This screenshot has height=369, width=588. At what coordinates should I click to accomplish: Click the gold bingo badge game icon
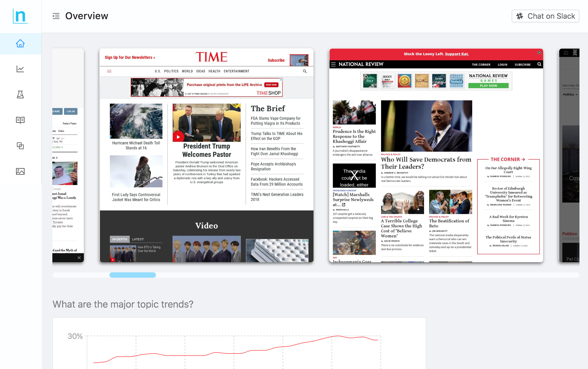click(x=405, y=81)
